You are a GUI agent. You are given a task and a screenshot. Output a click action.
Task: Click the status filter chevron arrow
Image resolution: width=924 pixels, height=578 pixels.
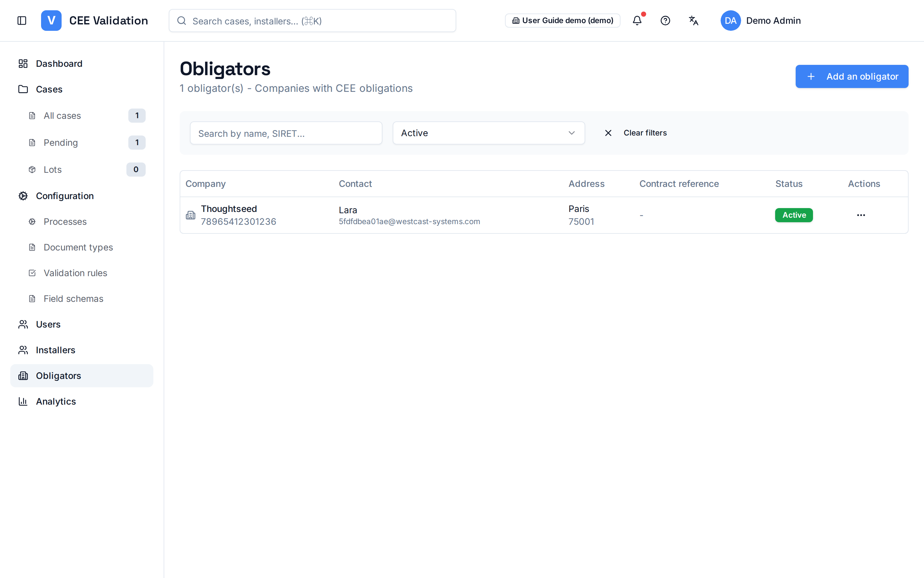(x=572, y=133)
